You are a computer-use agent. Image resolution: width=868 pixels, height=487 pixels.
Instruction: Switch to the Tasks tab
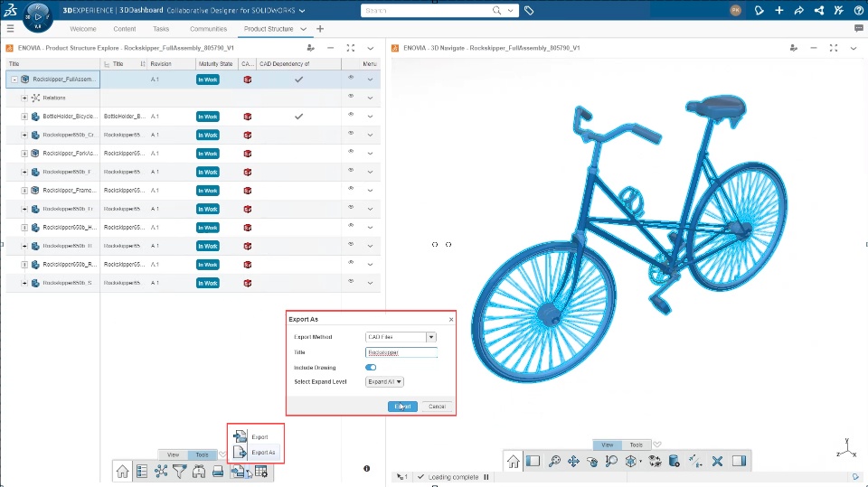click(161, 29)
